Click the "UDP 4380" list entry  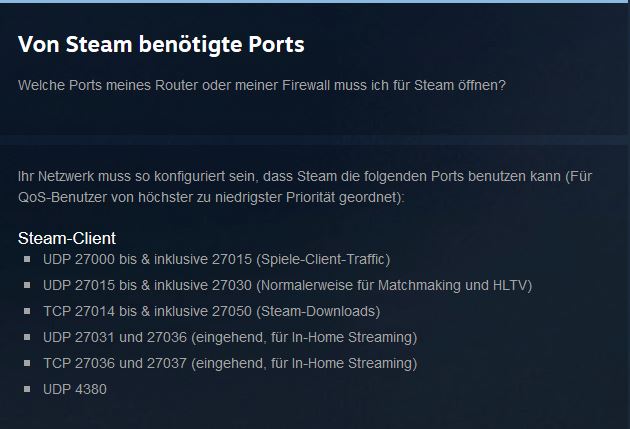point(74,389)
